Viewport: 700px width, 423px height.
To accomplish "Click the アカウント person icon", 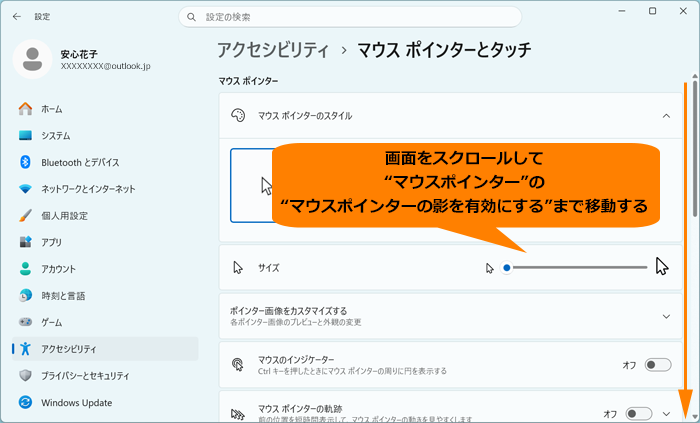I will tap(25, 269).
